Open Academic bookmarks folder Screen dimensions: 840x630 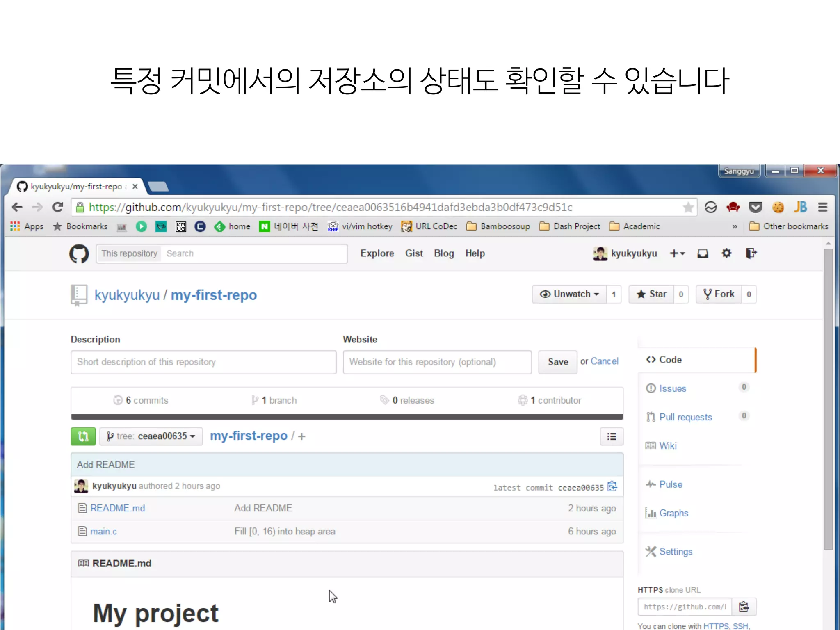(x=634, y=226)
